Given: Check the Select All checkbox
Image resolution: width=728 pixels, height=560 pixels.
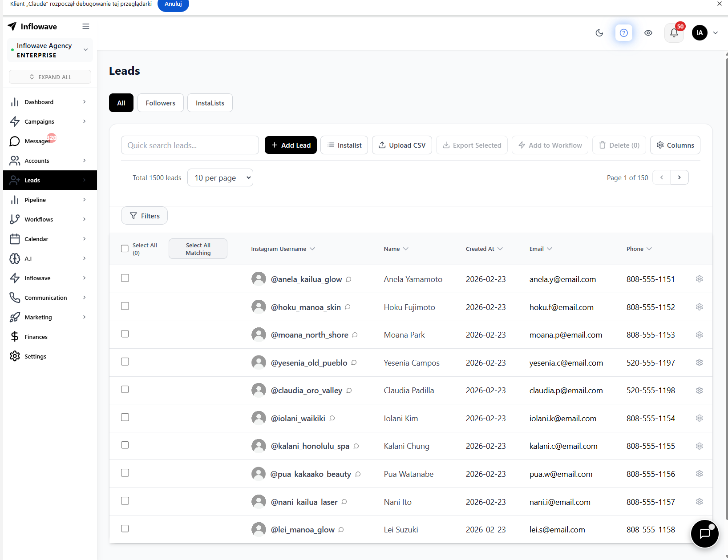Looking at the screenshot, I should pos(125,248).
